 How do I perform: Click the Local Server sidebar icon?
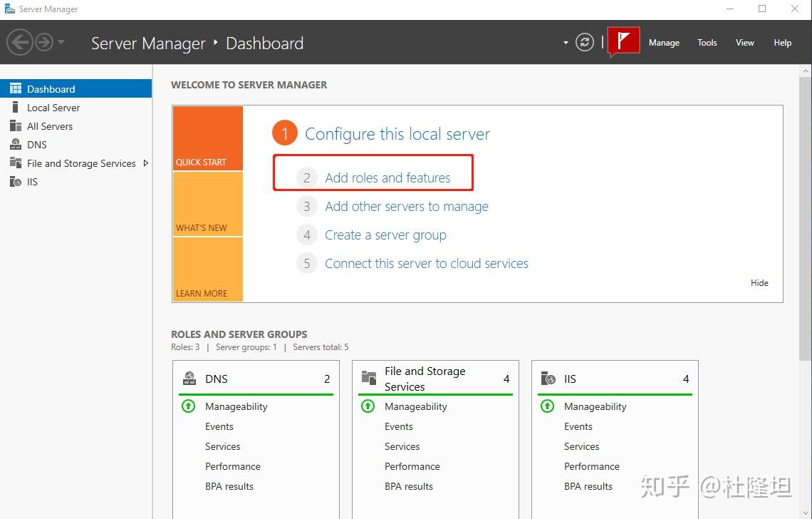(x=16, y=107)
